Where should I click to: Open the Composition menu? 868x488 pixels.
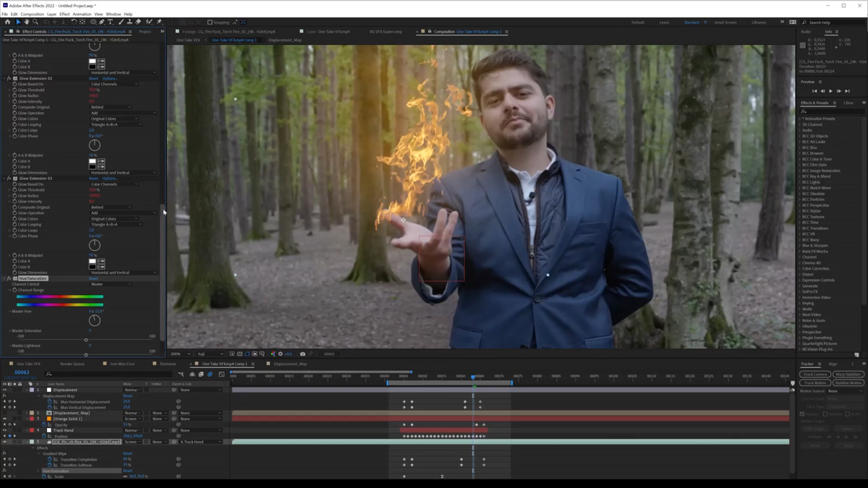(32, 14)
